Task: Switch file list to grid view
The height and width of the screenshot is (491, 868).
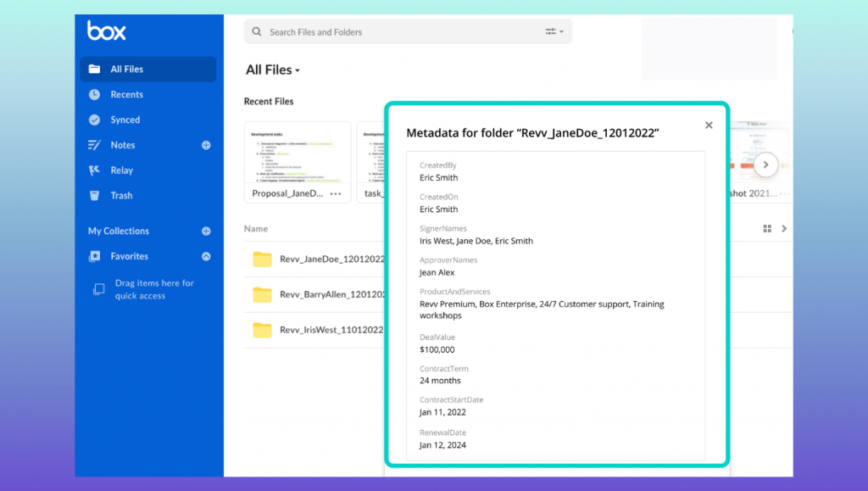Action: tap(767, 228)
